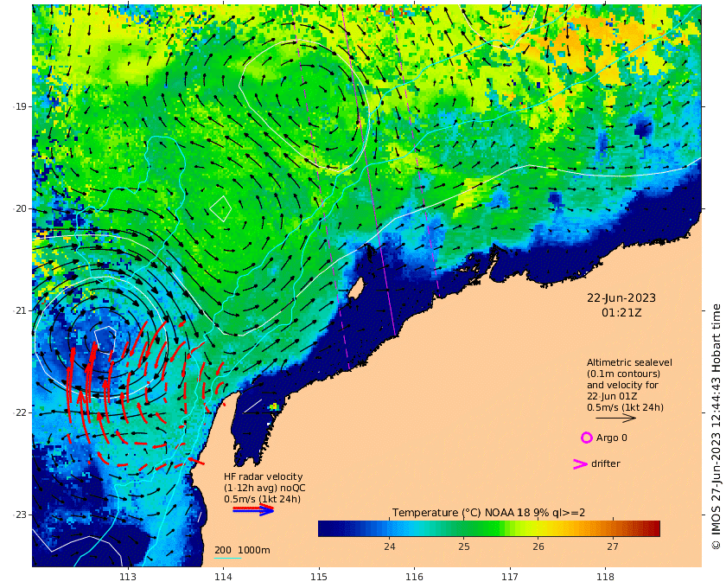Click latitude axis label -23

(x=19, y=514)
